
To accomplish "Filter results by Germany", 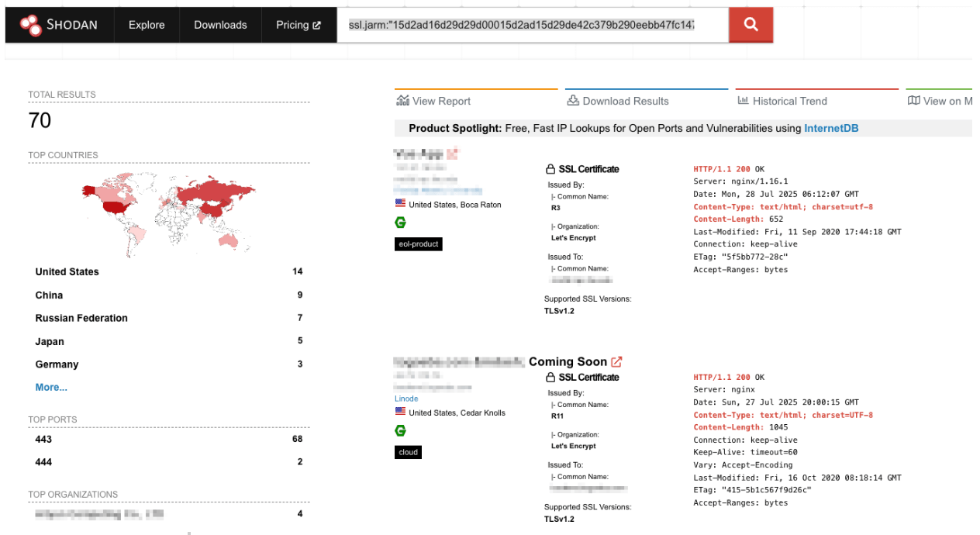I will [57, 364].
